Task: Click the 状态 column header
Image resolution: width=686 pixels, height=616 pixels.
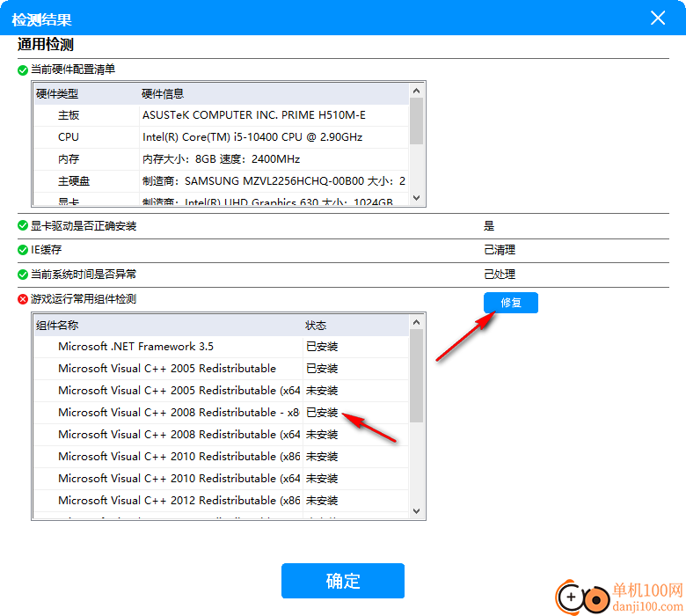Action: pos(355,326)
